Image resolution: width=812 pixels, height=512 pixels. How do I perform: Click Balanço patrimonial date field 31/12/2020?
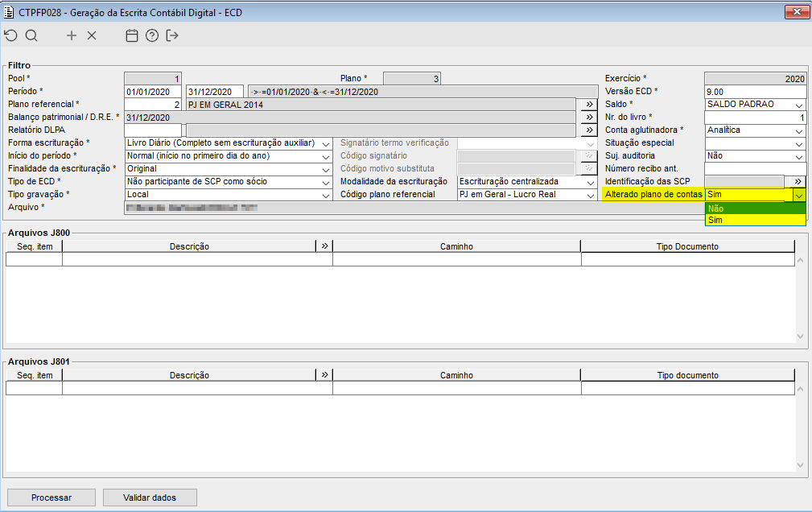click(349, 118)
